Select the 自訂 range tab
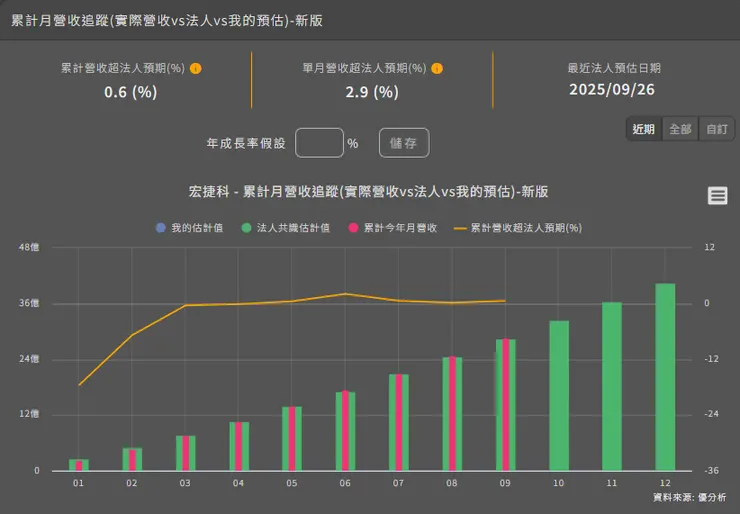 point(716,129)
